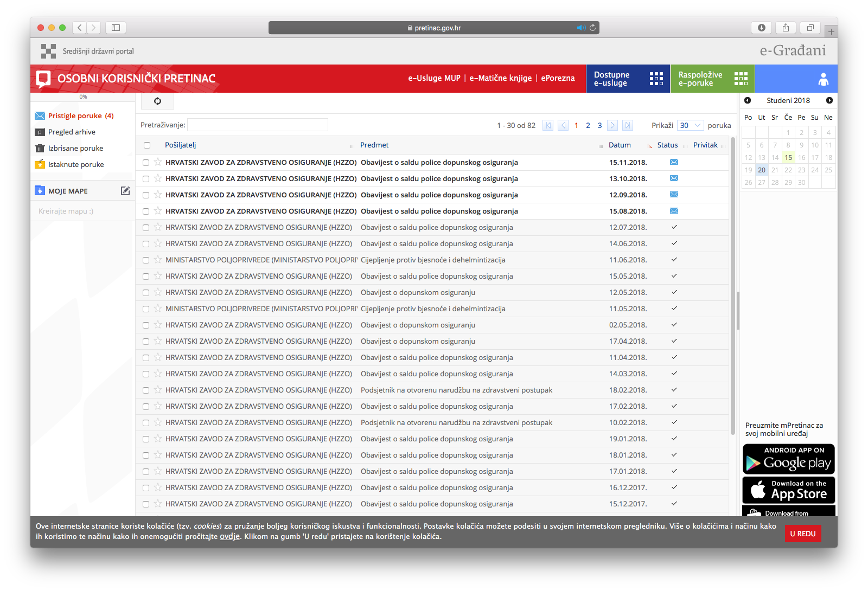Viewport: 868px width, 591px height.
Task: Select checkbox of the 11.06.2018 Ministarstvo message
Action: 146,260
